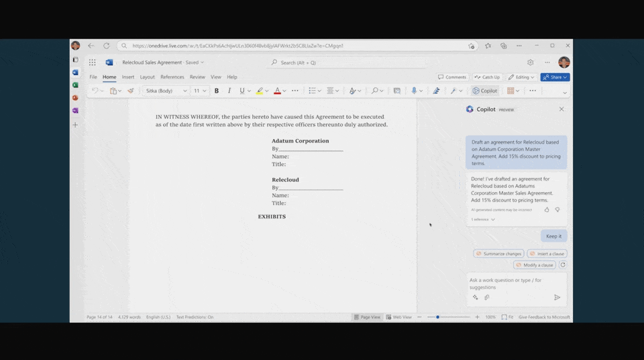This screenshot has height=360, width=644.
Task: Click the Reuse Files icon in ribbon
Action: point(396,91)
